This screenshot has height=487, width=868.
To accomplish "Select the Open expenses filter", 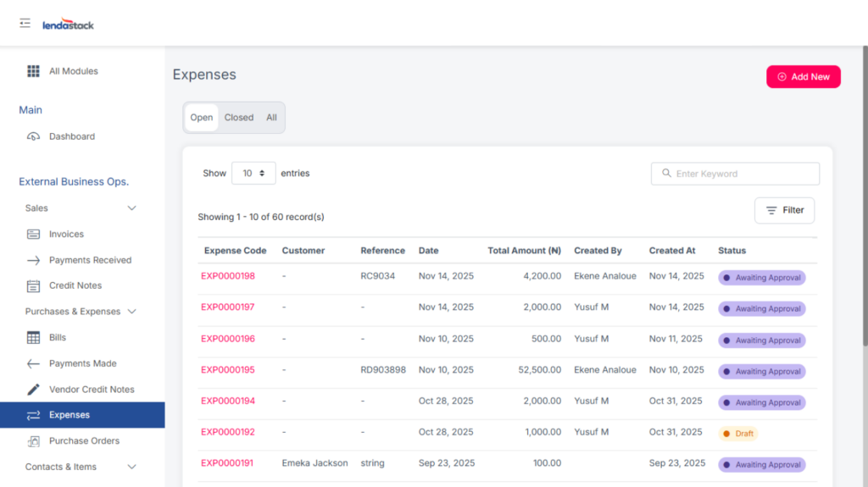I will coord(202,118).
